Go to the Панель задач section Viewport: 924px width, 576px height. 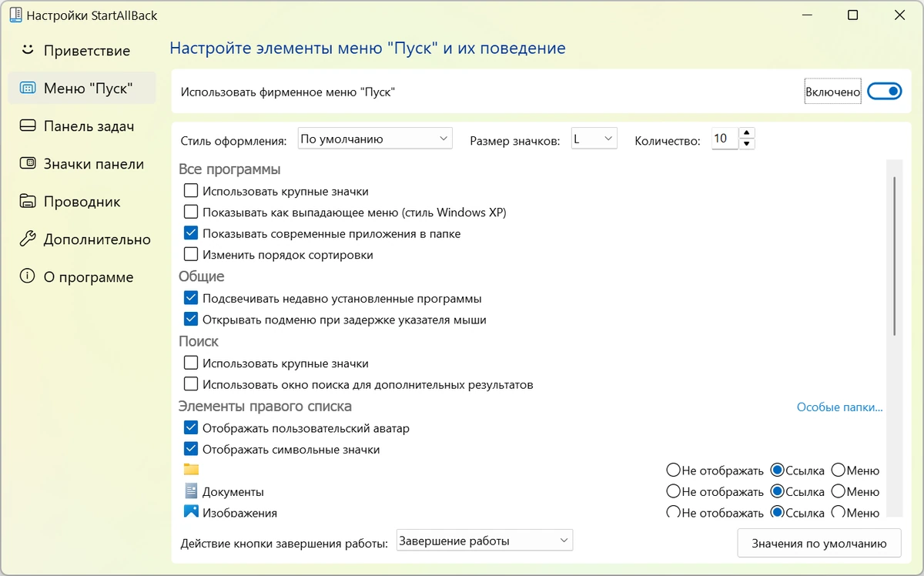click(82, 126)
